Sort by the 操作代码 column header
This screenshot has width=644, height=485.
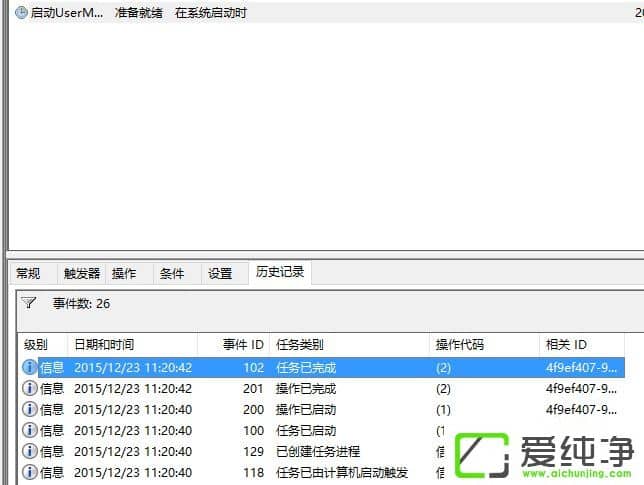click(x=484, y=344)
